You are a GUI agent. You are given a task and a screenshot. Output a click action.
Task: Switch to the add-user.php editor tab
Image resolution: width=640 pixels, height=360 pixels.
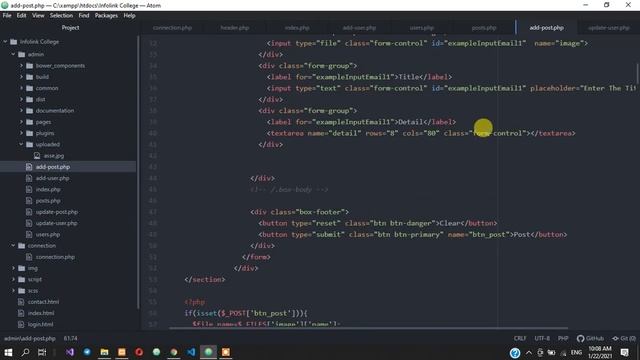(359, 28)
